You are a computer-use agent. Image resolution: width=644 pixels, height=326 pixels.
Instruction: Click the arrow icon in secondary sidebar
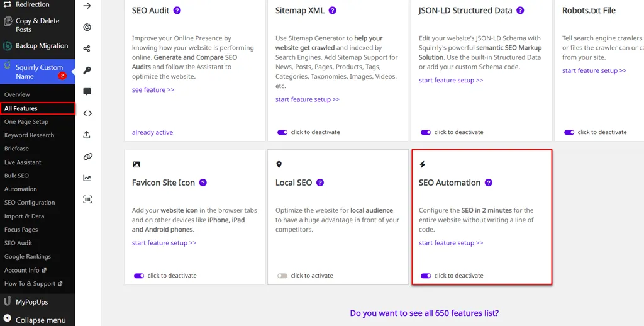point(87,6)
